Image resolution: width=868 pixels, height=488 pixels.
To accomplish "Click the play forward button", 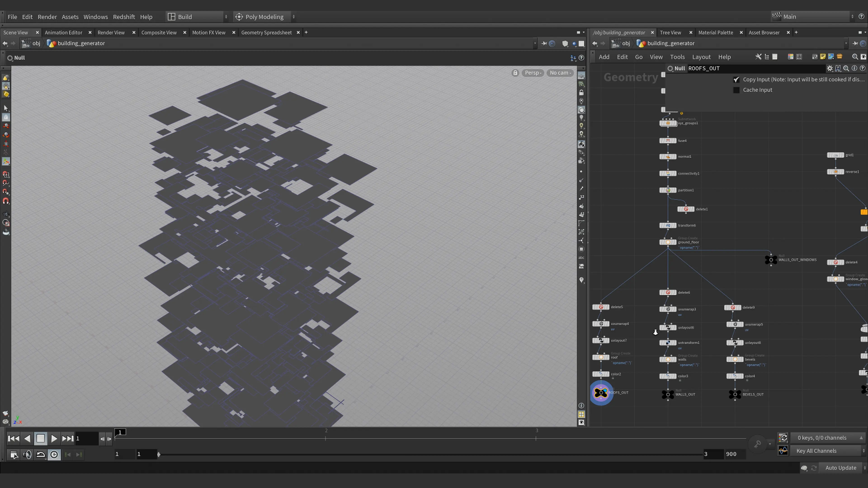I will tap(54, 439).
